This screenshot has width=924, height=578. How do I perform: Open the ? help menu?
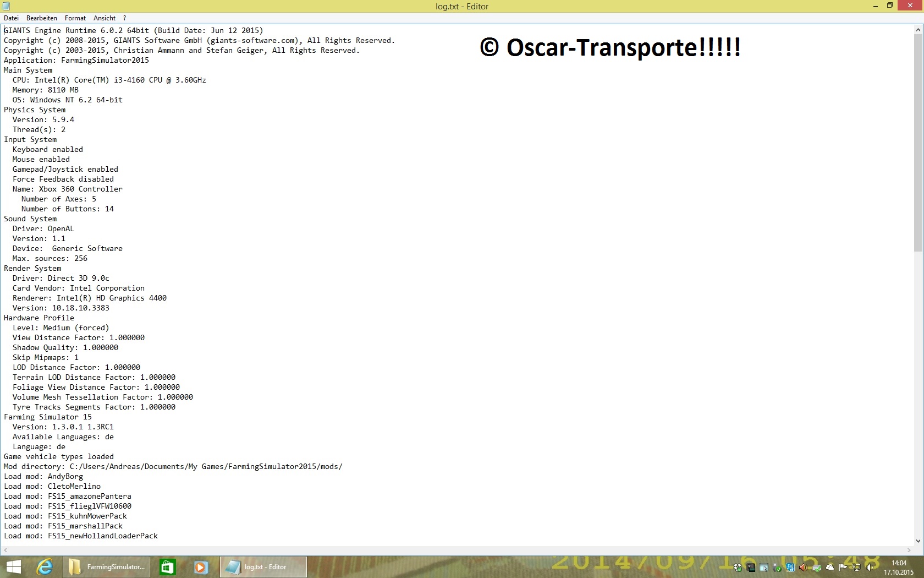(124, 18)
